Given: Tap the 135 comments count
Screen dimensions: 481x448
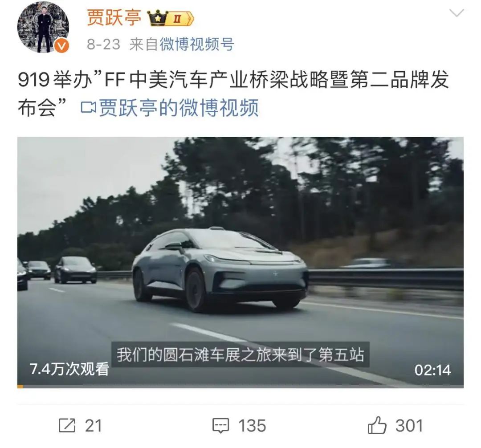Looking at the screenshot, I should pyautogui.click(x=252, y=426).
